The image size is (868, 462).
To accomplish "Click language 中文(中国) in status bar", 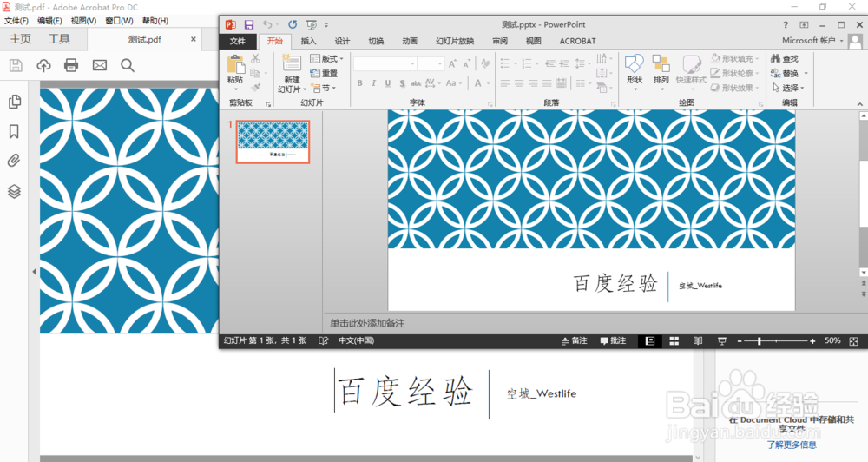I will [357, 340].
